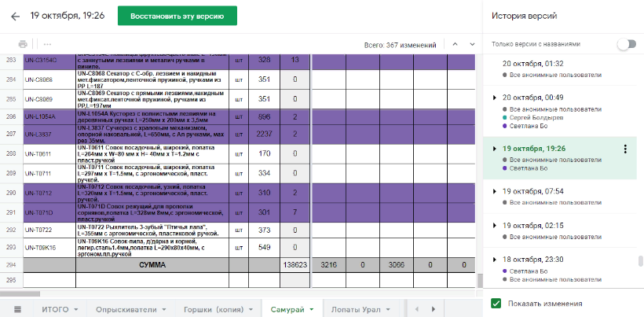
Task: Open the three-dot toolbar overflow menu
Action: click(48, 44)
